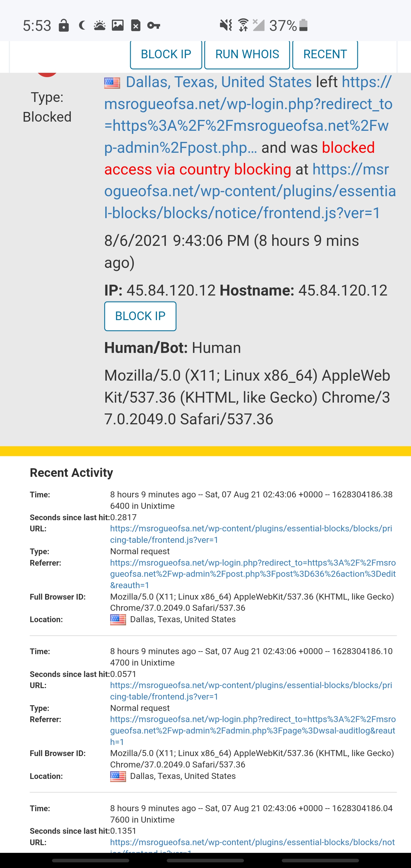Viewport: 411px width, 868px height.
Task: Open first pricing-table frontend.js URL link
Action: click(x=251, y=534)
